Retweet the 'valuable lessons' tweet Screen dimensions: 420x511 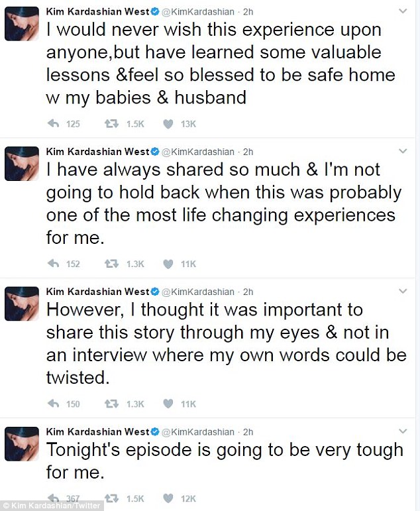111,124
